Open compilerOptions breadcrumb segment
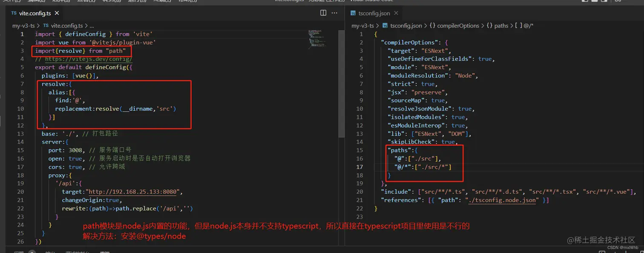The image size is (644, 253). [454, 26]
